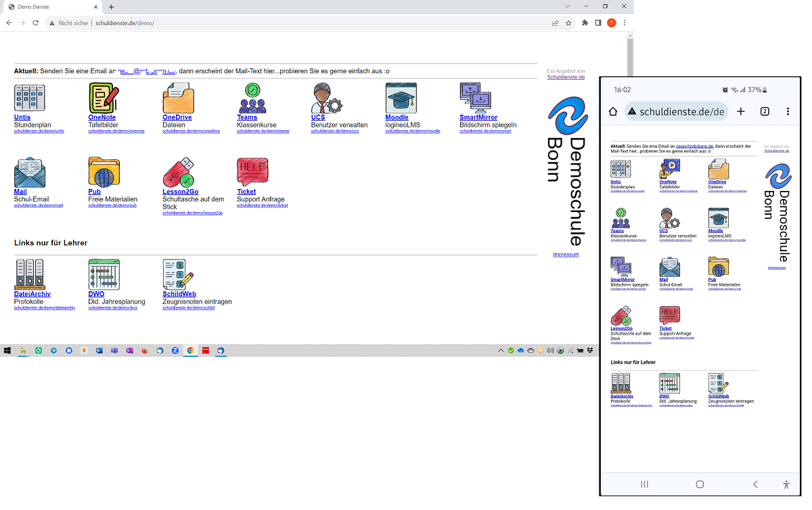This screenshot has height=510, width=812.
Task: Open the red HELP Ticket icon
Action: (252, 172)
